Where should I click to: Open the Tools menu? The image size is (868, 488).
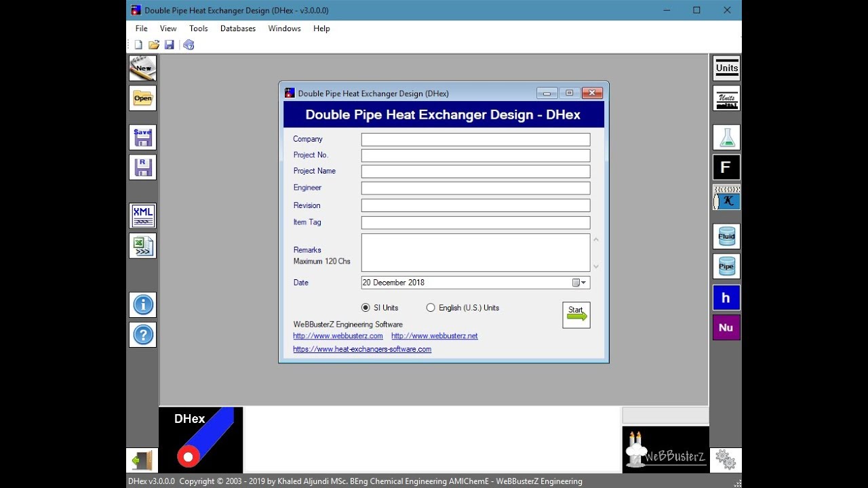point(199,28)
